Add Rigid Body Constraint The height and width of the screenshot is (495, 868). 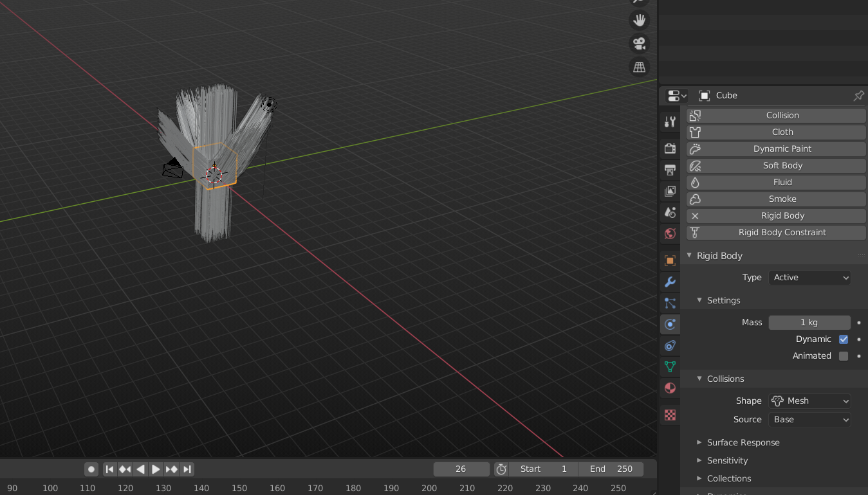(776, 232)
